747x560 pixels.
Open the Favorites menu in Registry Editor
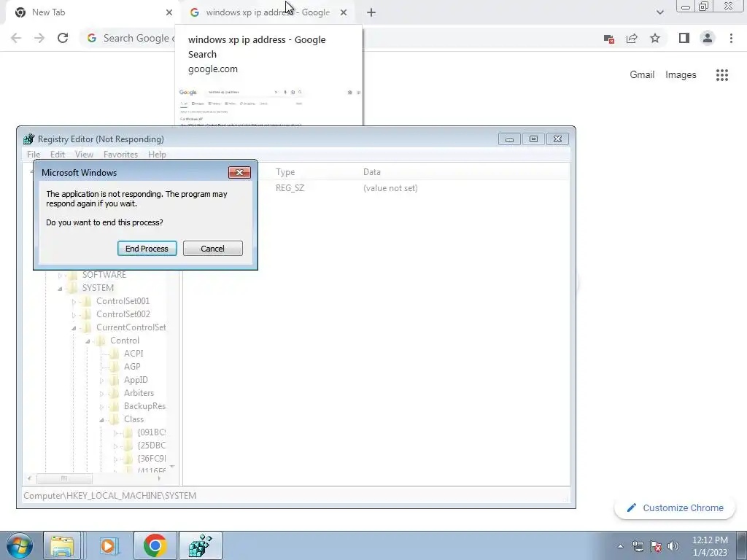click(x=120, y=155)
